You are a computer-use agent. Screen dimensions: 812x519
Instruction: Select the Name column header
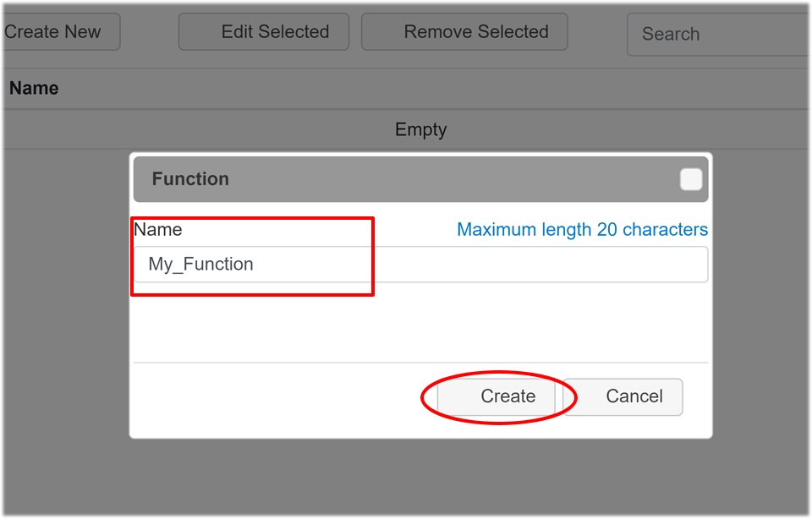34,87
